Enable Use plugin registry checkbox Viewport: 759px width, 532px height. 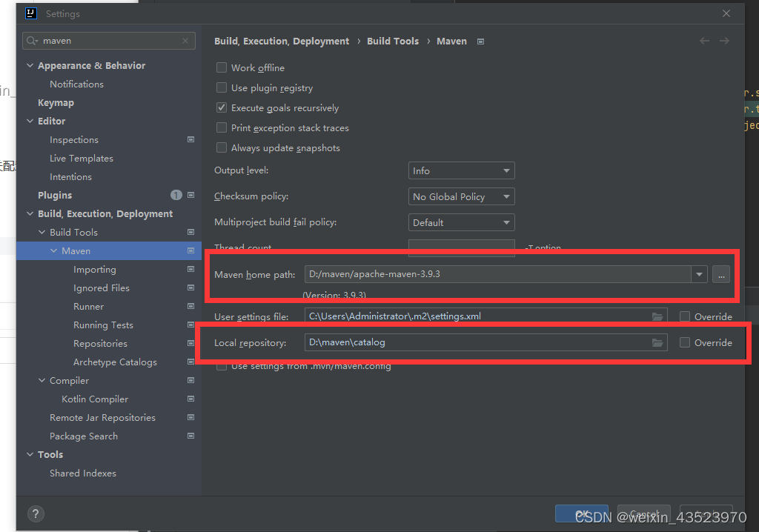coord(222,87)
